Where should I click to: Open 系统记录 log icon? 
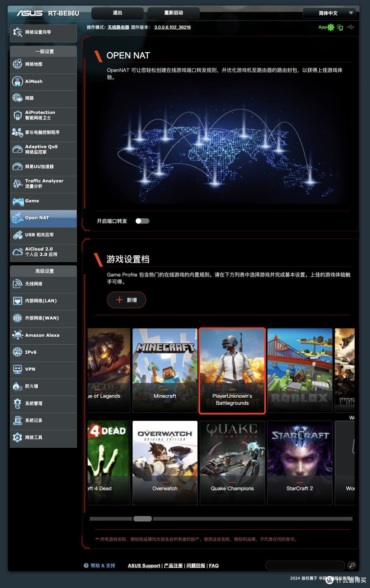(17, 420)
